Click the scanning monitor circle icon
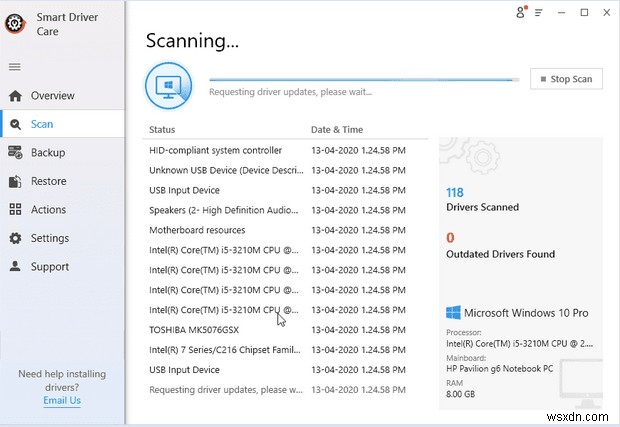The height and width of the screenshot is (427, 620). tap(169, 86)
